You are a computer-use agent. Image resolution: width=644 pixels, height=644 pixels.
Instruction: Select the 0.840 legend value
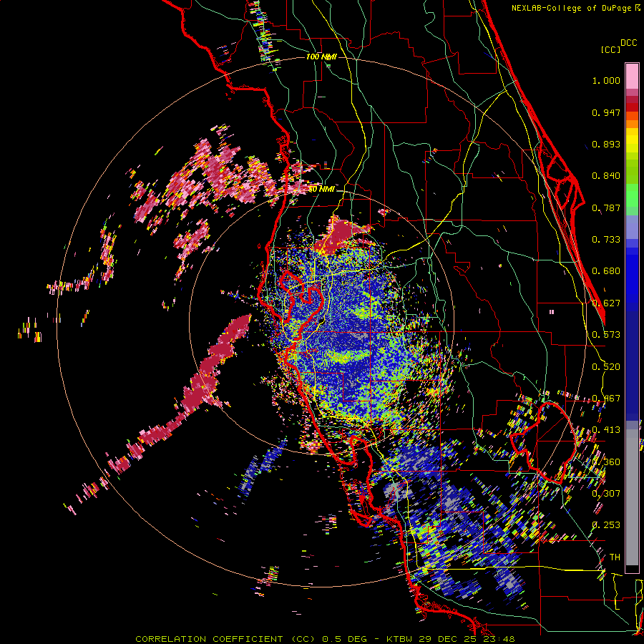606,176
